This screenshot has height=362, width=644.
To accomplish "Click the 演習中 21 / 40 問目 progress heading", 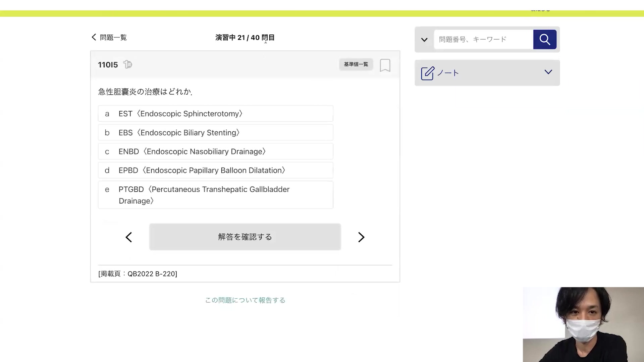I will [x=245, y=38].
